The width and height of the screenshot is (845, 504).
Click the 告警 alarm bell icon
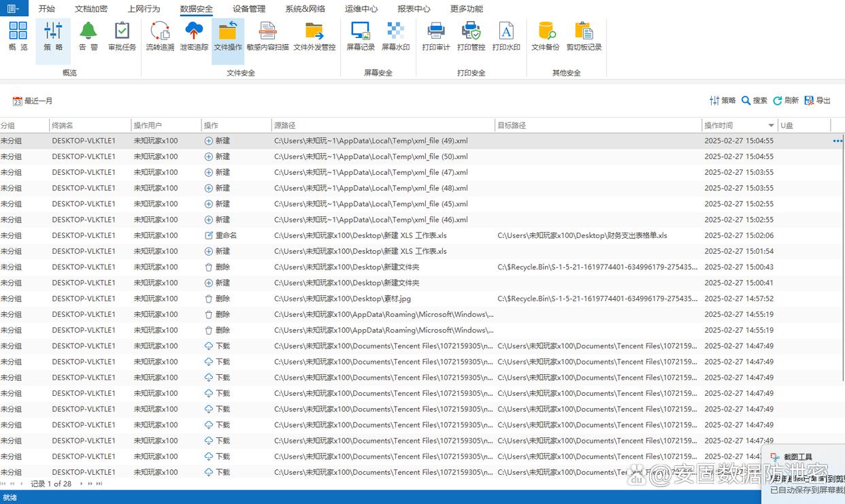88,36
